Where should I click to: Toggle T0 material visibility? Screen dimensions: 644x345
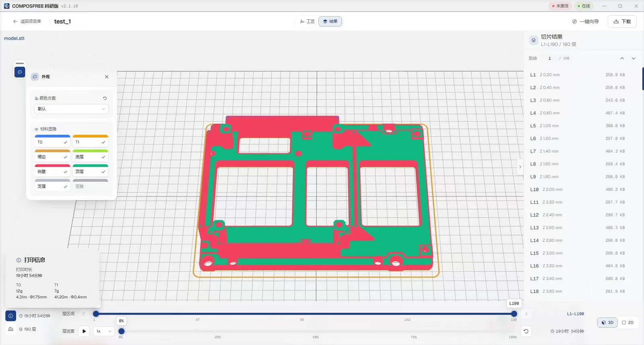tap(52, 142)
